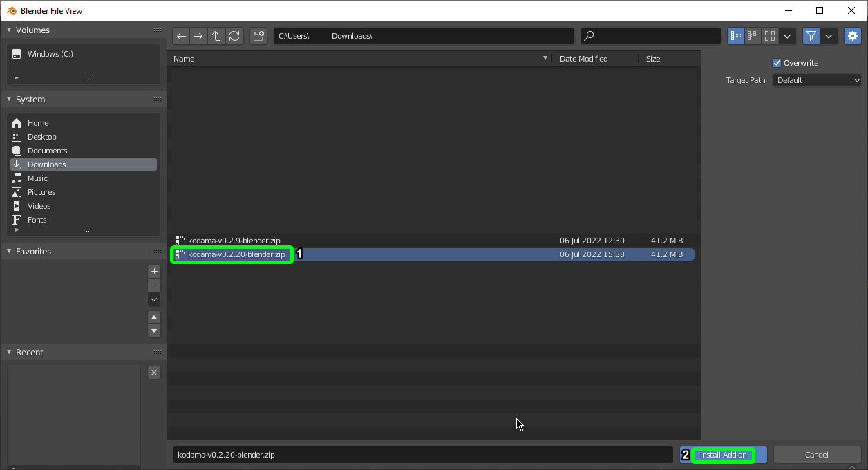Select Windows (C:) volume
The height and width of the screenshot is (470, 868).
(x=83, y=54)
